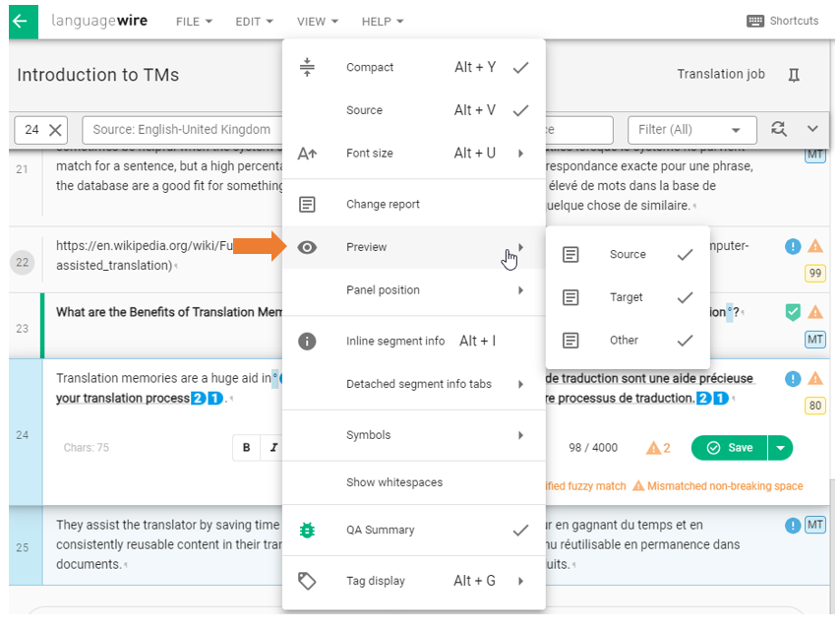This screenshot has height=629, width=840.
Task: Remove the 24 filter chip
Action: [x=52, y=129]
